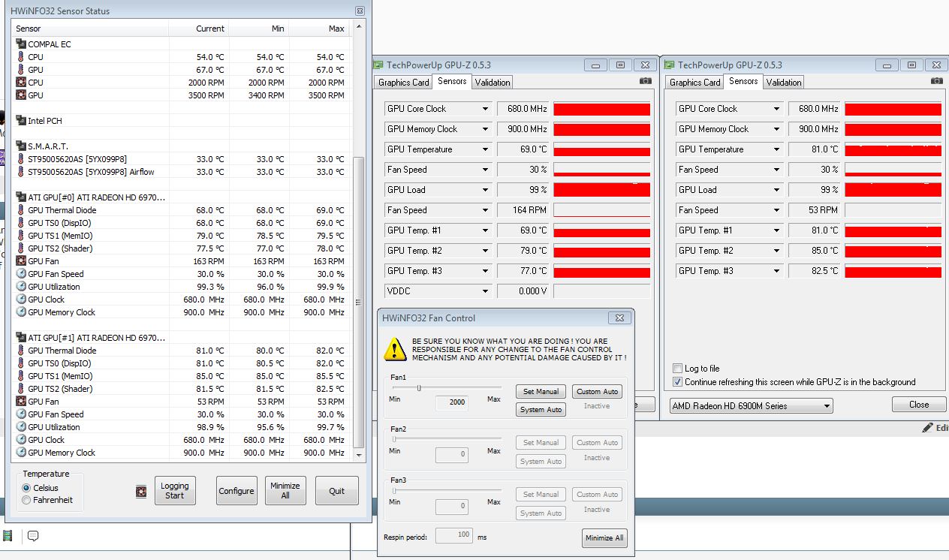The image size is (949, 560).
Task: Click the Respin period field showing 100
Action: coord(453,535)
